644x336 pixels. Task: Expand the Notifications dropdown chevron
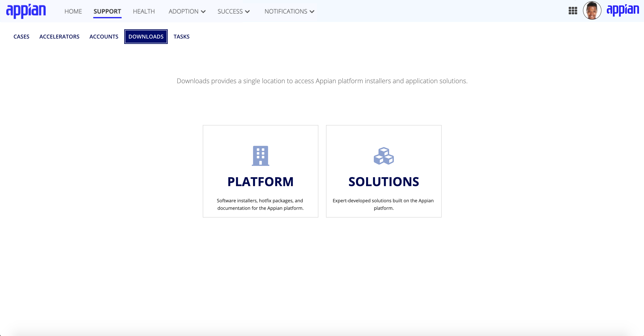312,12
